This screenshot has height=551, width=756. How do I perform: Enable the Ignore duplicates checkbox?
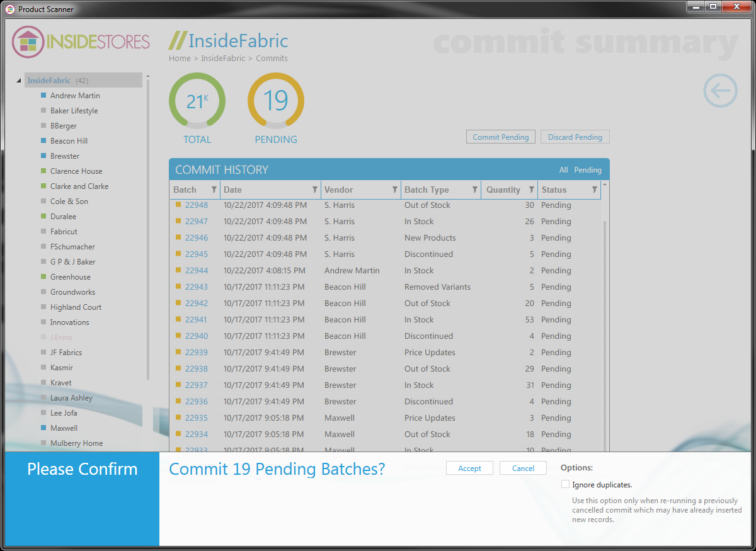(565, 484)
